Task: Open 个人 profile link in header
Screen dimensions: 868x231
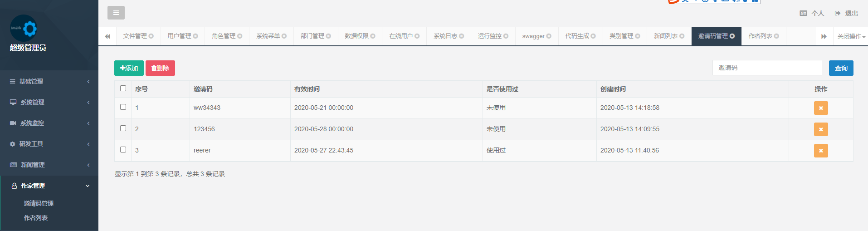Action: (812, 13)
